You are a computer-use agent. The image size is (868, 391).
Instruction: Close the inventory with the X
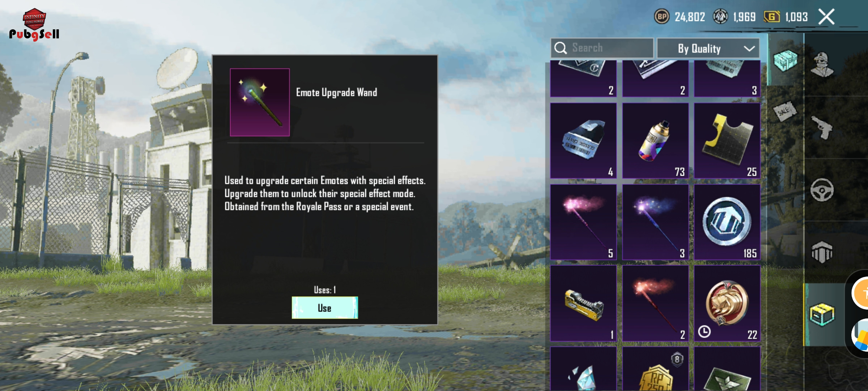(x=827, y=17)
